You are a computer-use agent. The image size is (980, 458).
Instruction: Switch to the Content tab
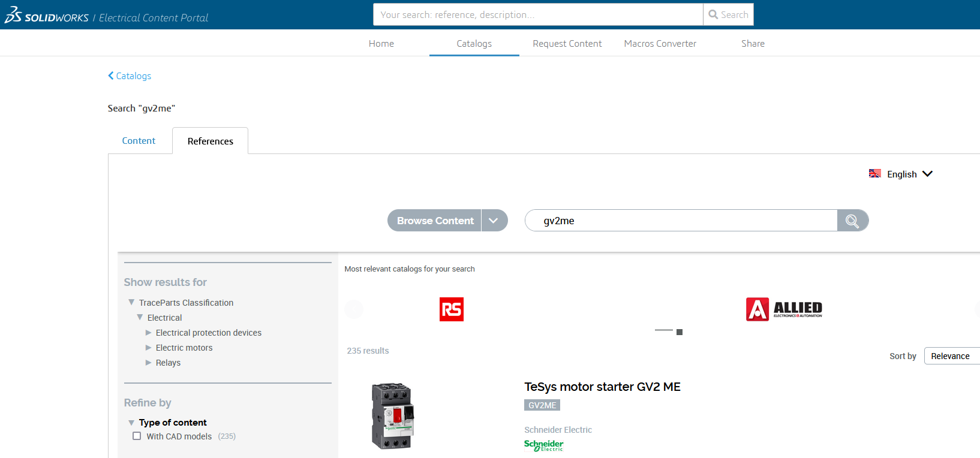[x=139, y=141]
